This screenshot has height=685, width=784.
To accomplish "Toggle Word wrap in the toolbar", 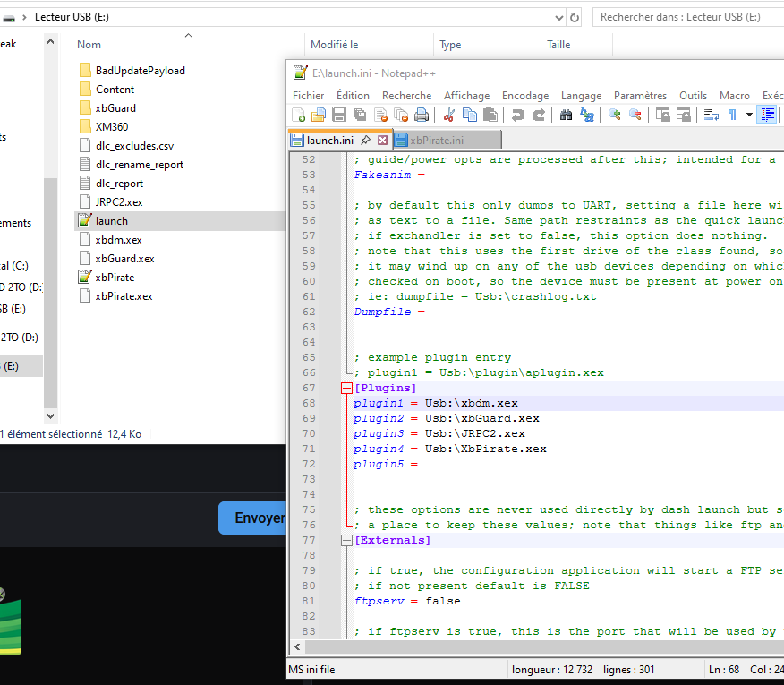I will 712,115.
